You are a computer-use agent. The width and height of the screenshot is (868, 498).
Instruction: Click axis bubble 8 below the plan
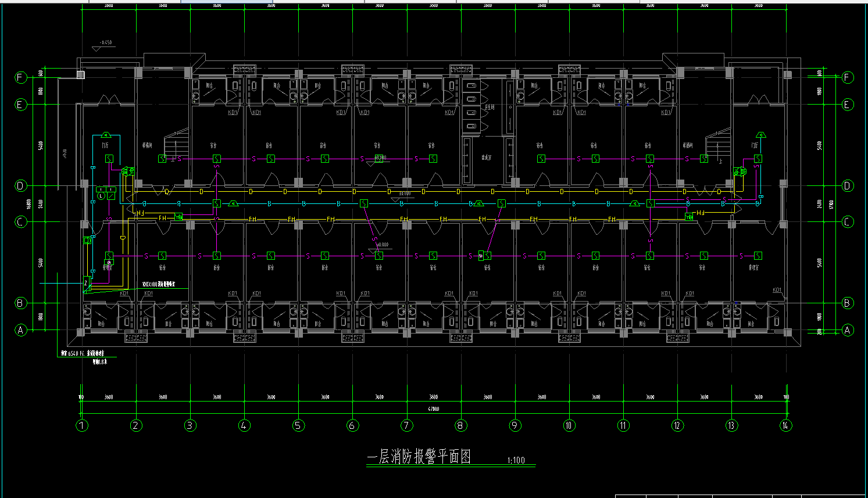[x=460, y=425]
